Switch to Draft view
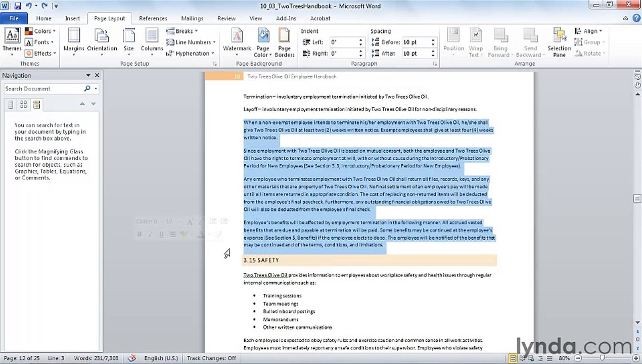 pyautogui.click(x=549, y=358)
